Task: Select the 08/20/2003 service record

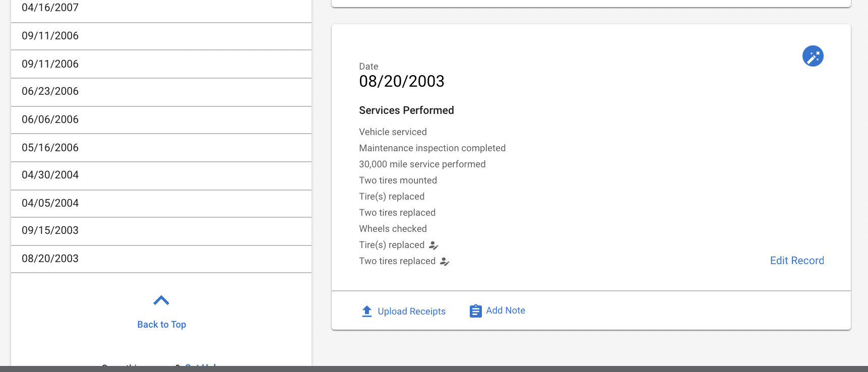Action: point(161,259)
